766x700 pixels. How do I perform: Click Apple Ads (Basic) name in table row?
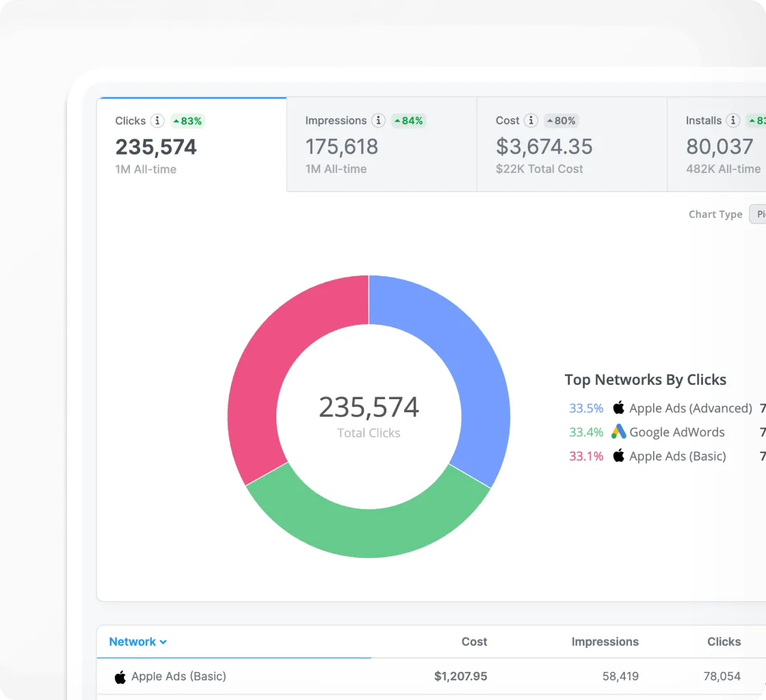(179, 677)
